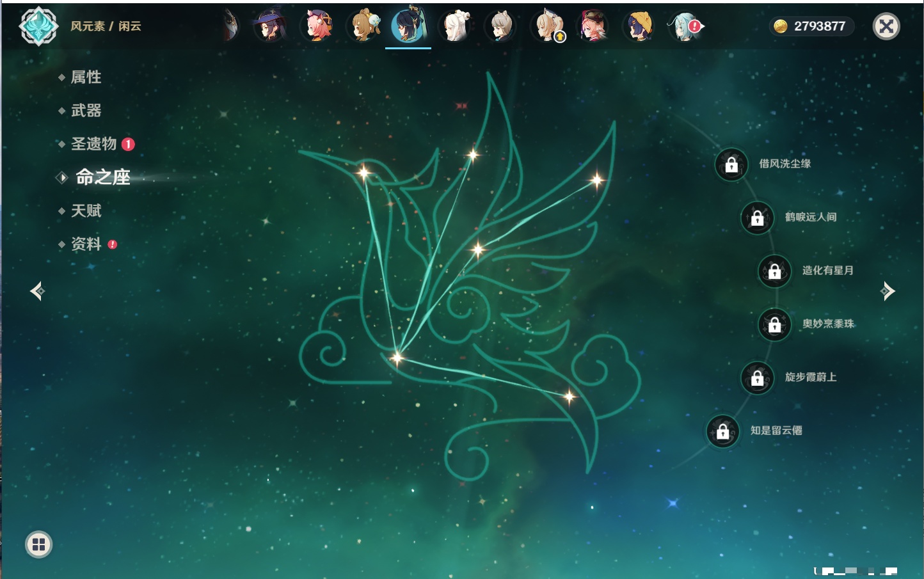Pick the teal-haired avatar with red alert

[x=685, y=26]
